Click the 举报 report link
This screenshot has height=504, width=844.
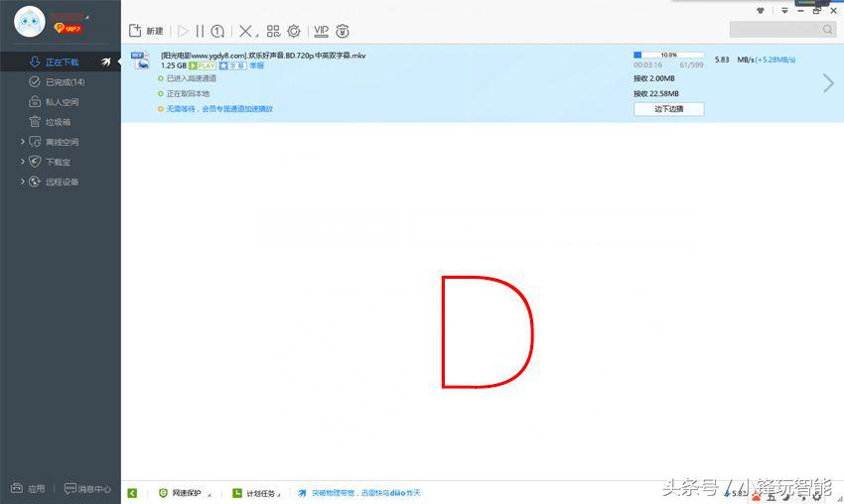(257, 65)
